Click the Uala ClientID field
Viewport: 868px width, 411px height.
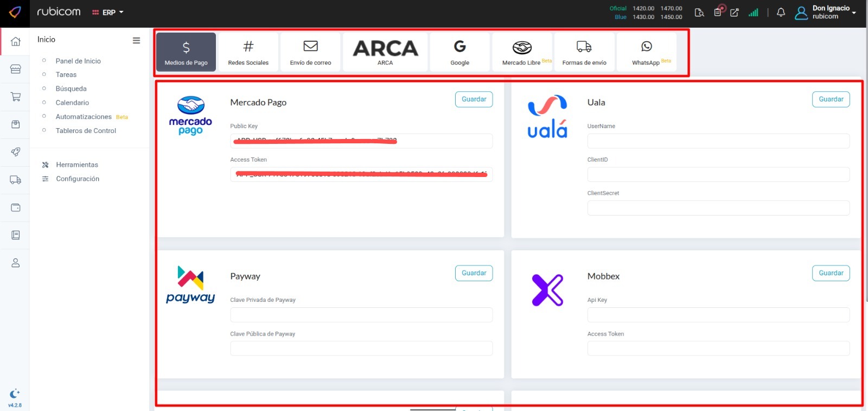718,174
